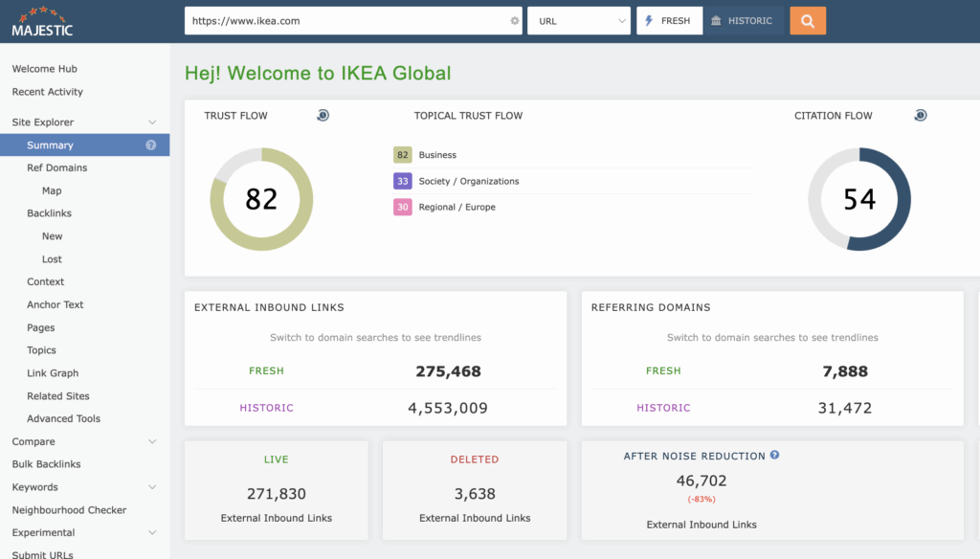980x559 pixels.
Task: Click the URL search input field
Action: point(345,21)
